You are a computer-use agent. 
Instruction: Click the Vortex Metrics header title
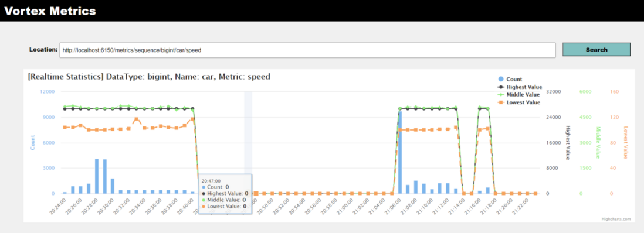(x=50, y=11)
